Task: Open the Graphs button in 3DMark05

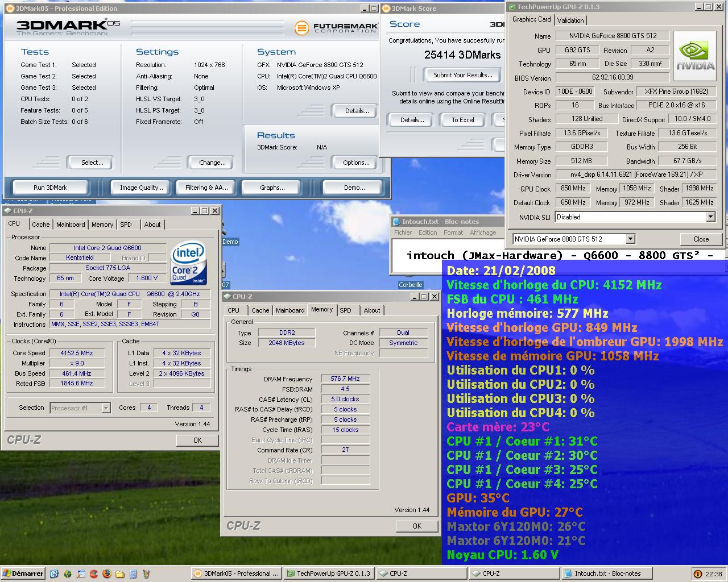Action: pos(272,188)
